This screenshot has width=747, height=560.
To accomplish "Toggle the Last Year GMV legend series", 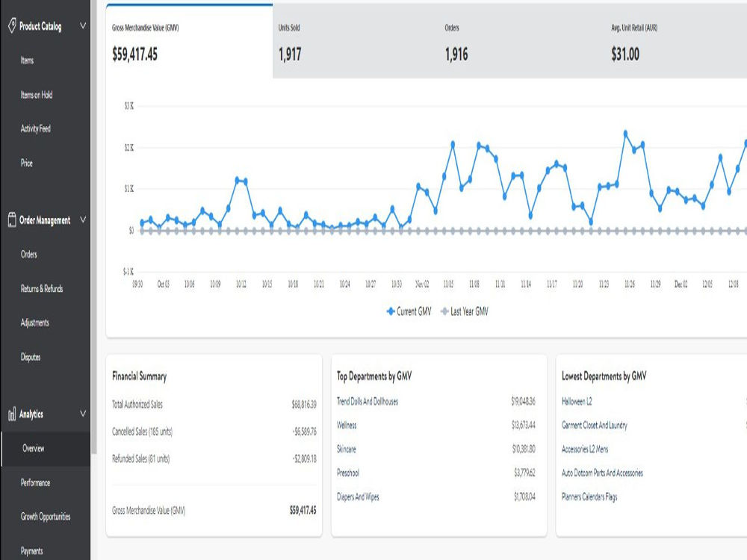I will tap(465, 311).
